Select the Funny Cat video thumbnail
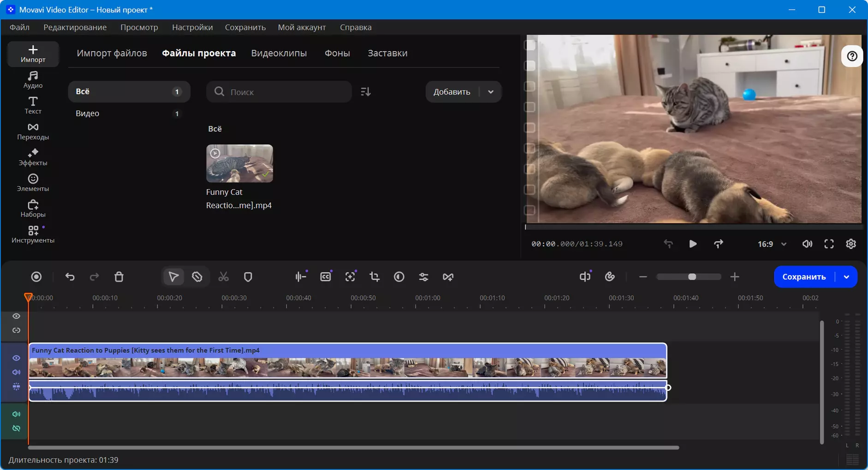 [239, 164]
